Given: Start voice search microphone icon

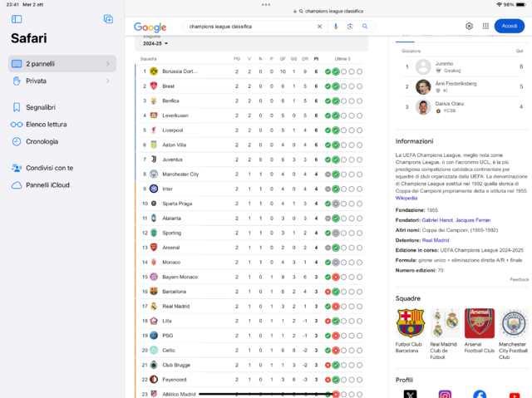Looking at the screenshot, I should pyautogui.click(x=336, y=27).
